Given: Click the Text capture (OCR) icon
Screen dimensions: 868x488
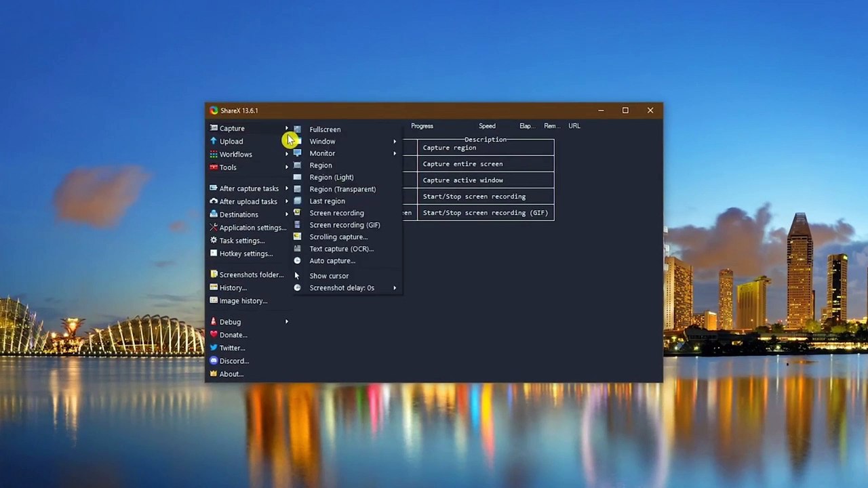Looking at the screenshot, I should [x=297, y=249].
